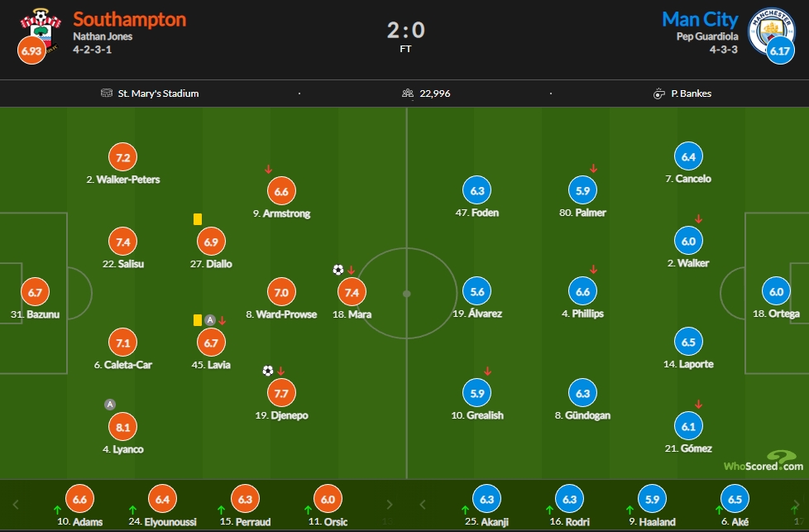The image size is (809, 532).
Task: Select goalkeeper Ortega's 6.0 rating circle
Action: (x=776, y=291)
